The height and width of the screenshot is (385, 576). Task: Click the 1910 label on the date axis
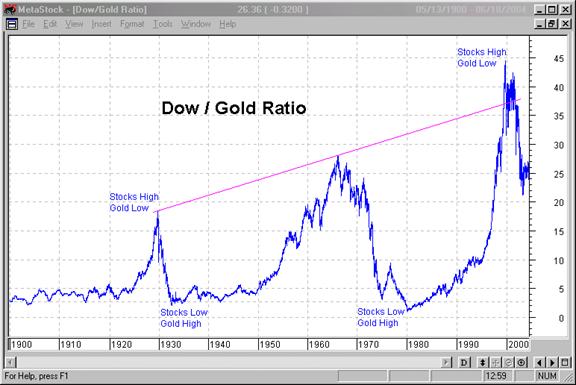click(x=71, y=345)
